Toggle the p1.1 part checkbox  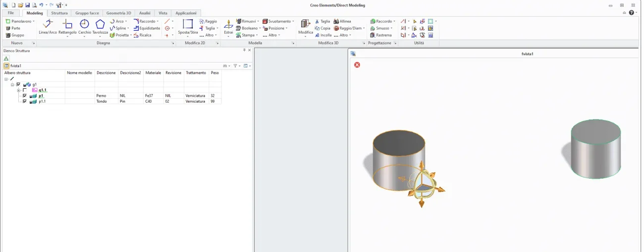click(x=25, y=101)
